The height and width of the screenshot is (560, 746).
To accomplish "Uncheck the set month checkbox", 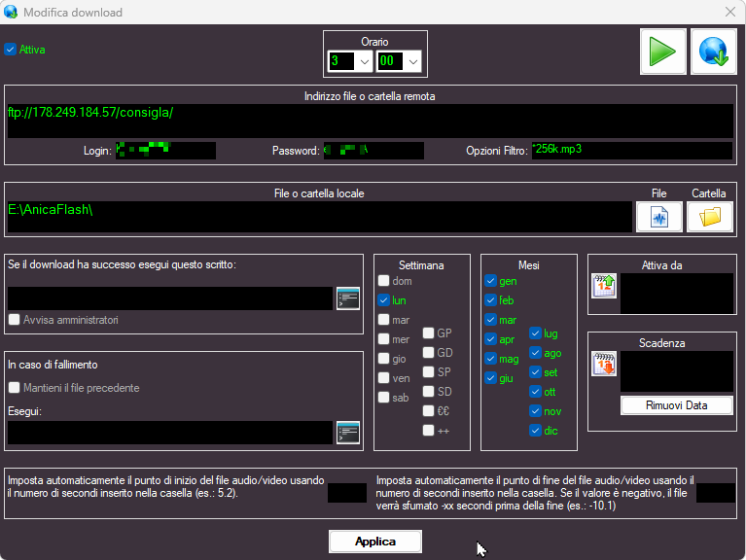I will (535, 371).
